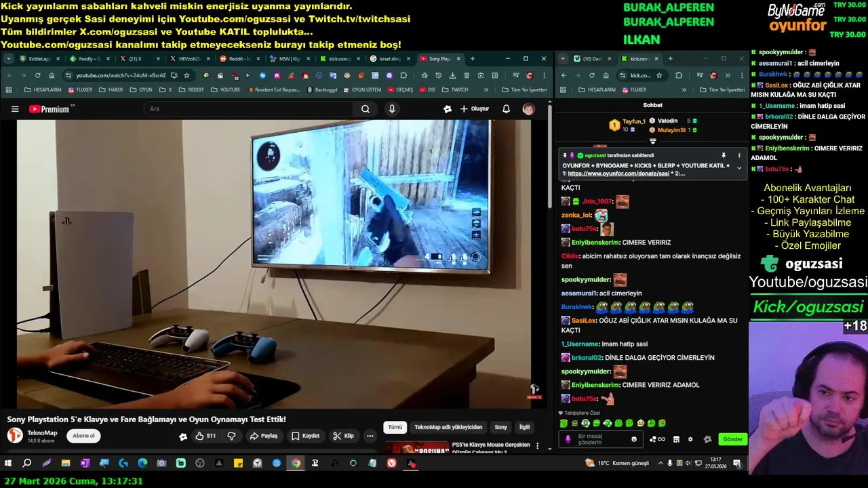Viewport: 868px width, 488px height.
Task: Click the 'Abone ol' subscribe button
Action: coord(83,436)
